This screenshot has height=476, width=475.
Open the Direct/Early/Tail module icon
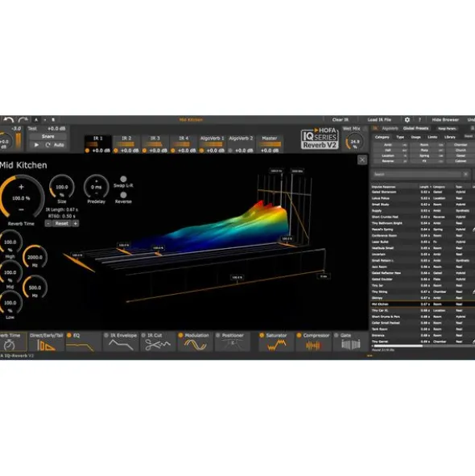point(46,346)
